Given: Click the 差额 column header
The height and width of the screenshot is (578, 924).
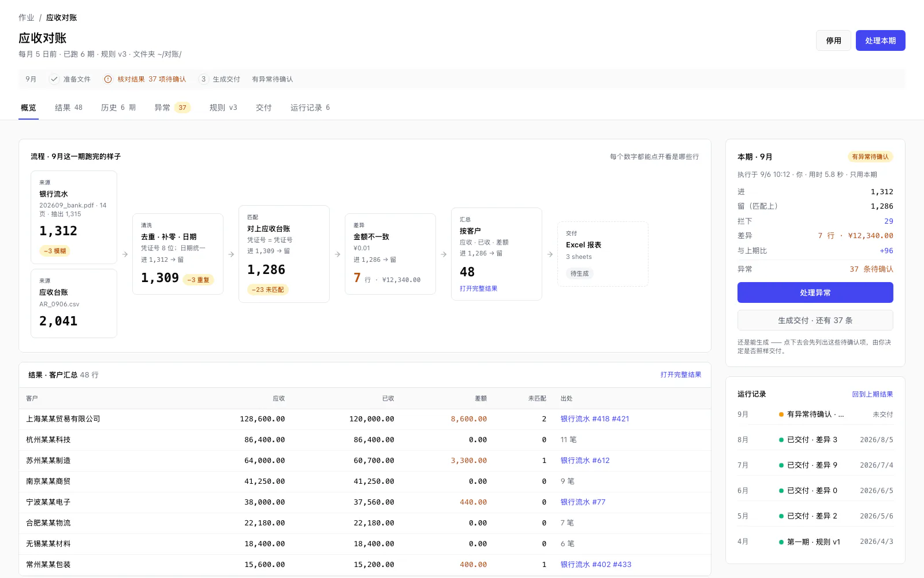Looking at the screenshot, I should point(480,398).
